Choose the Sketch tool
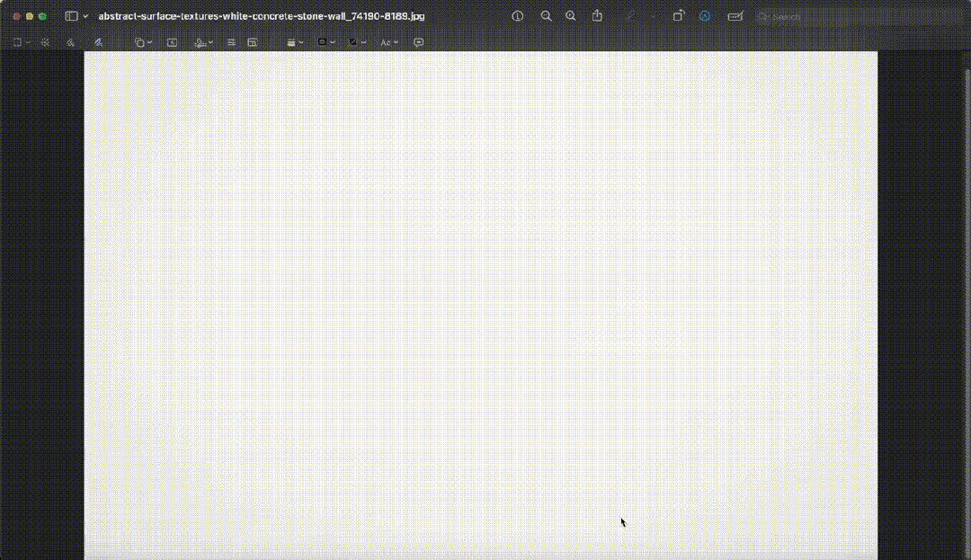 tap(71, 42)
